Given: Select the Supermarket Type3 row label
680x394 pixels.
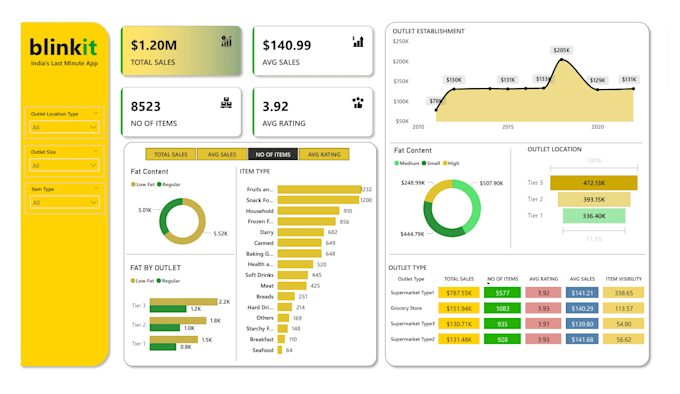Looking at the screenshot, I should point(412,324).
